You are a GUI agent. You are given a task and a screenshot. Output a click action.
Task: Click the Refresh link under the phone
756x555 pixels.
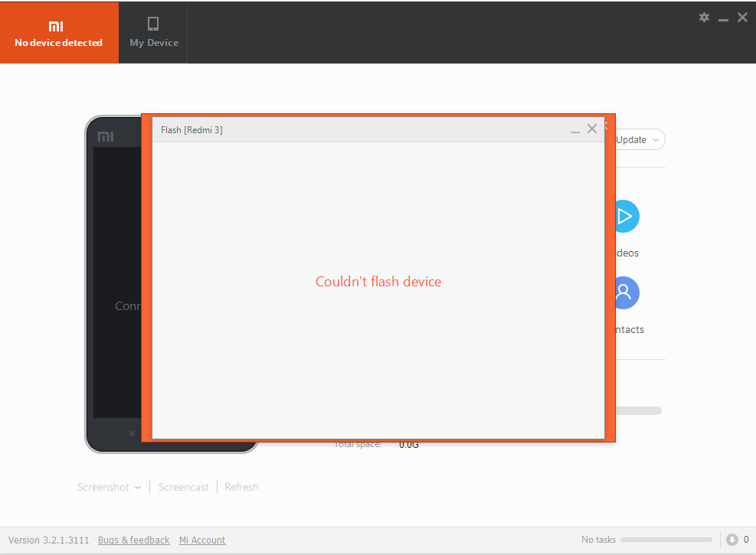pos(241,487)
